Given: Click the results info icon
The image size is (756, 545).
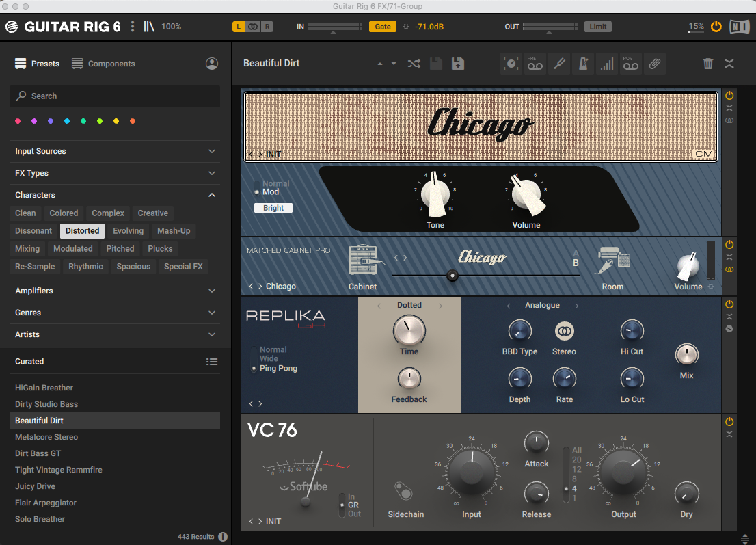Looking at the screenshot, I should pos(223,536).
